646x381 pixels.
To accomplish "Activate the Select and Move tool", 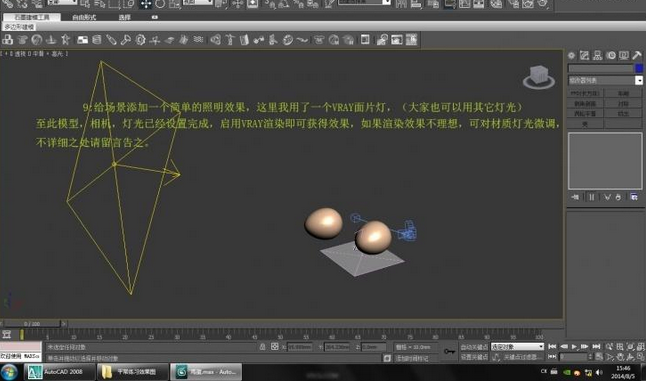I will 145,4.
